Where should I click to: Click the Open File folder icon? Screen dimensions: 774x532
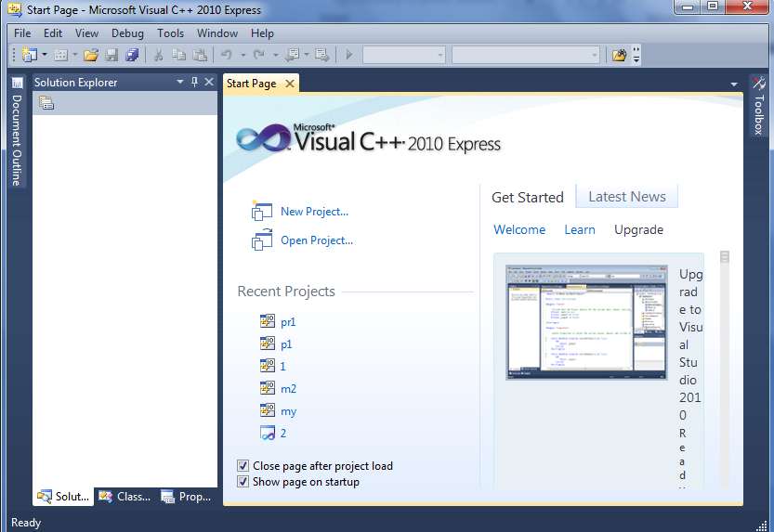[91, 55]
